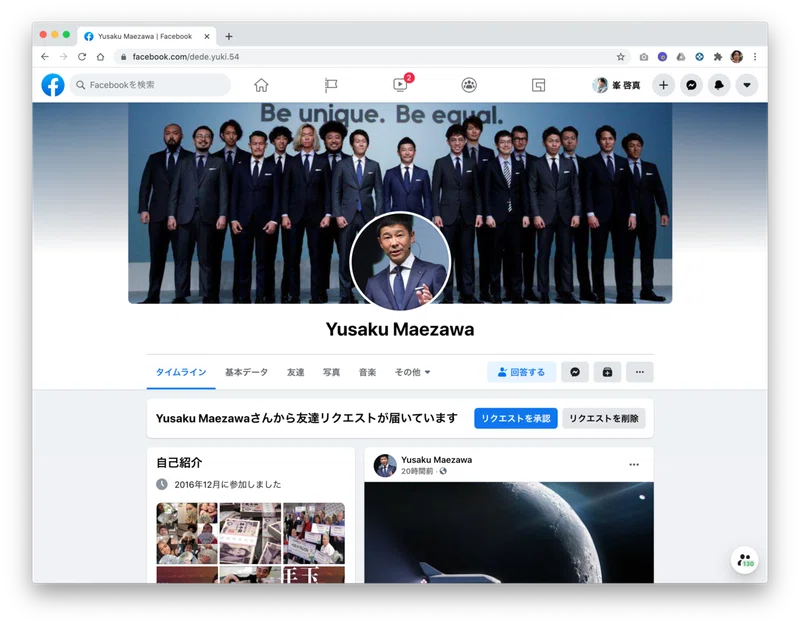Expand the account dropdown arrow
Image resolution: width=800 pixels, height=626 pixels.
pyautogui.click(x=747, y=85)
